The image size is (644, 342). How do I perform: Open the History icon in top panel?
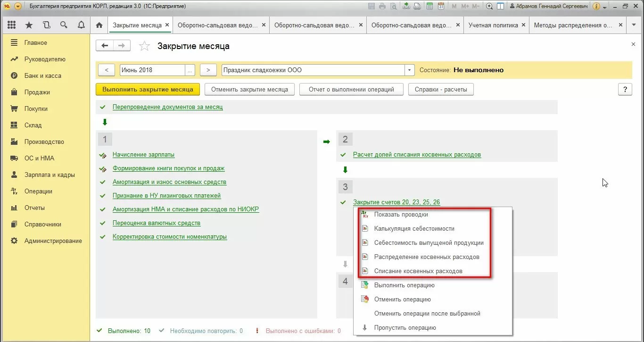(x=46, y=25)
